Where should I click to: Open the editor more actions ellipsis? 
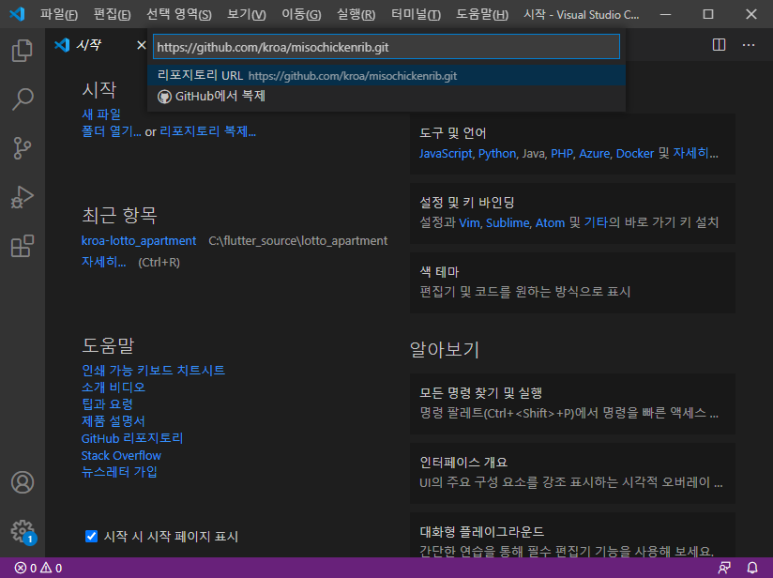[748, 45]
